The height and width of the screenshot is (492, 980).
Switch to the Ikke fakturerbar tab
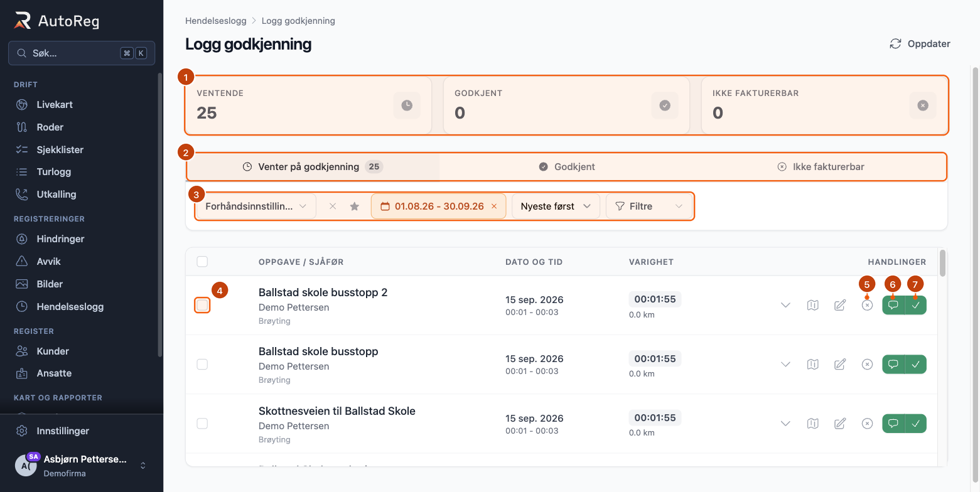coord(821,167)
